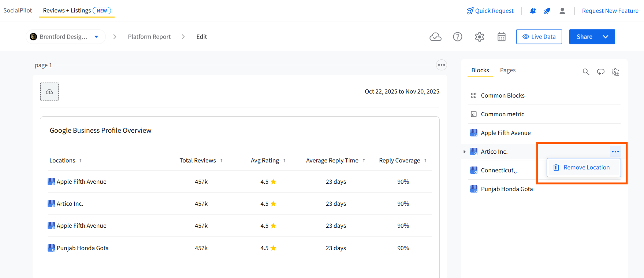Go to Platform Report breadcrumb
Viewport: 644px width, 278px height.
pos(149,37)
